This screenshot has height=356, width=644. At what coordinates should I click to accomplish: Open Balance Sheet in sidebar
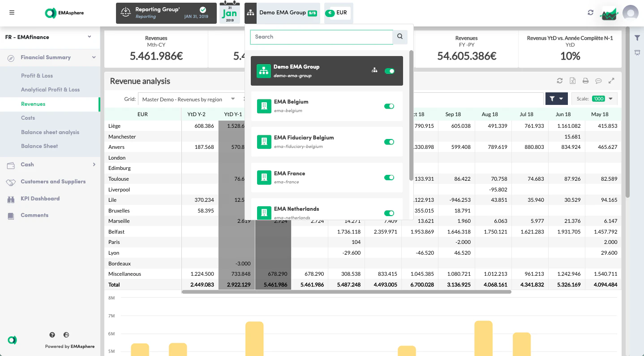coord(39,146)
